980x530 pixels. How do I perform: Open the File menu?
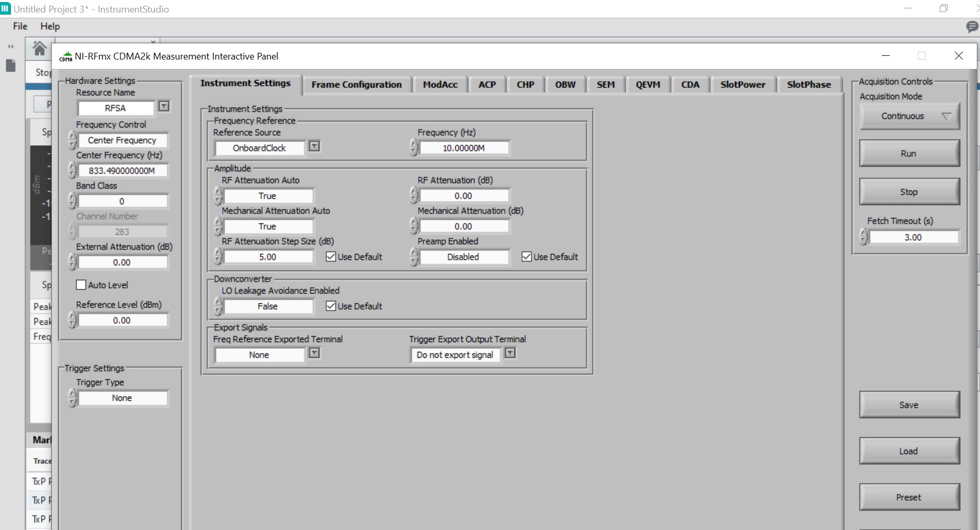point(20,27)
